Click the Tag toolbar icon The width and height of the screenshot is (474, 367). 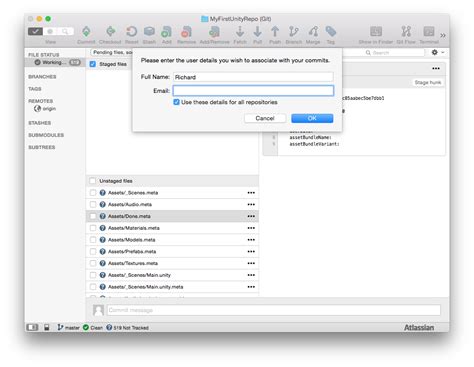331,32
